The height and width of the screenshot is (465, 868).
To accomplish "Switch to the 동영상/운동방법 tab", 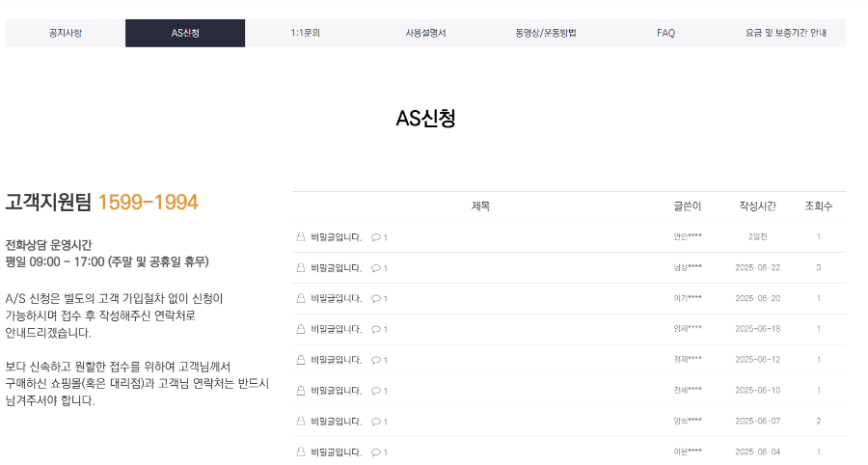I will click(x=545, y=33).
